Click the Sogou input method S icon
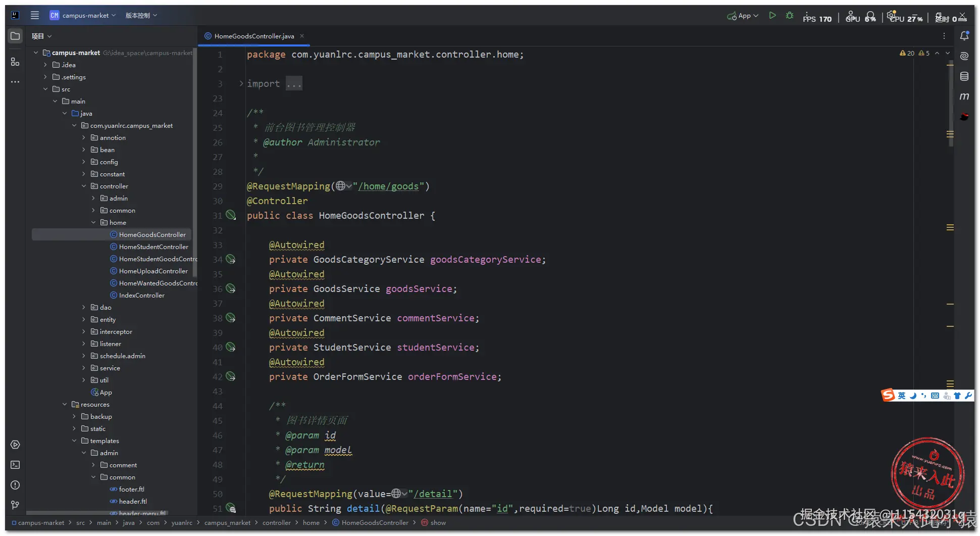Viewport: 980px width, 536px height. pyautogui.click(x=888, y=395)
